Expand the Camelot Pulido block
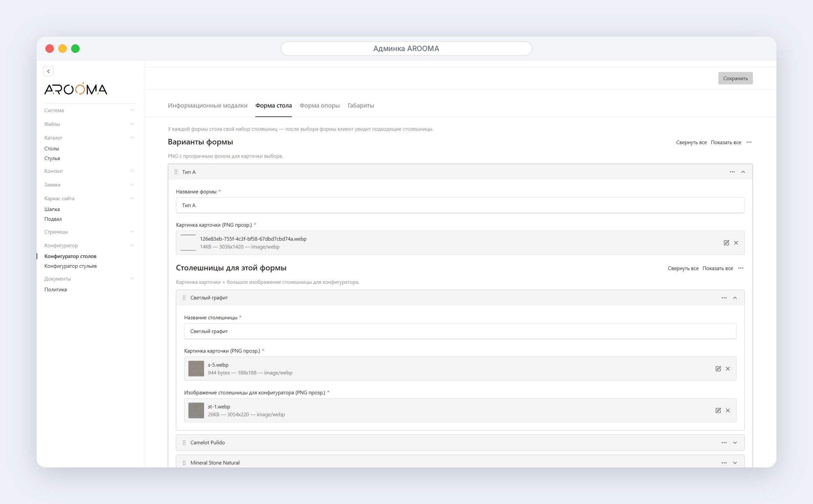813x504 pixels. (735, 443)
